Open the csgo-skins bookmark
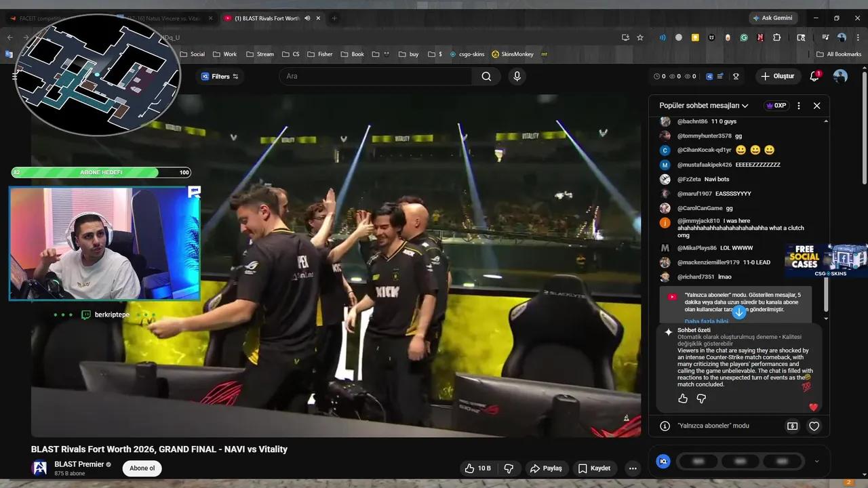 [467, 54]
